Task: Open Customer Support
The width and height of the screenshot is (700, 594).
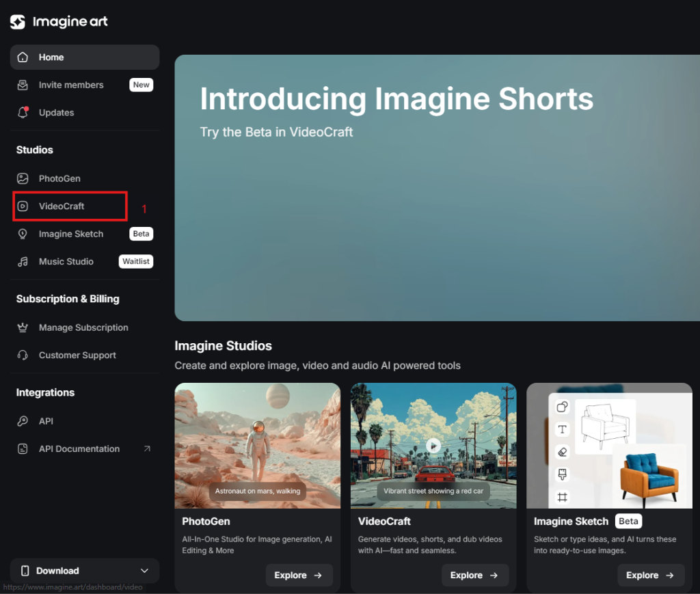Action: (85, 355)
